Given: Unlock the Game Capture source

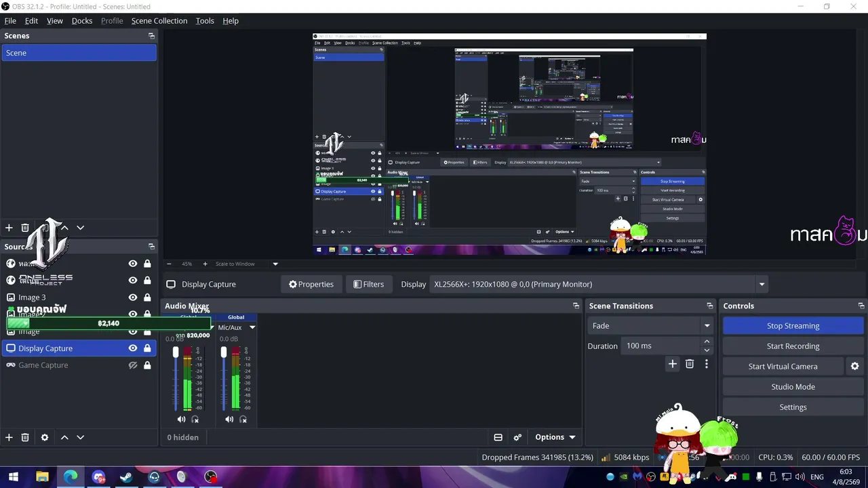Looking at the screenshot, I should coord(147,365).
